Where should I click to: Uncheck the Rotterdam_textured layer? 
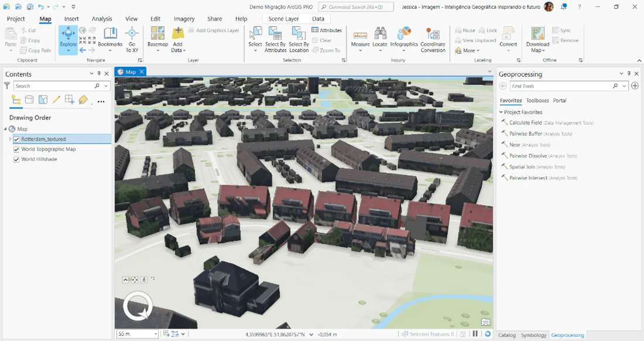(x=16, y=139)
